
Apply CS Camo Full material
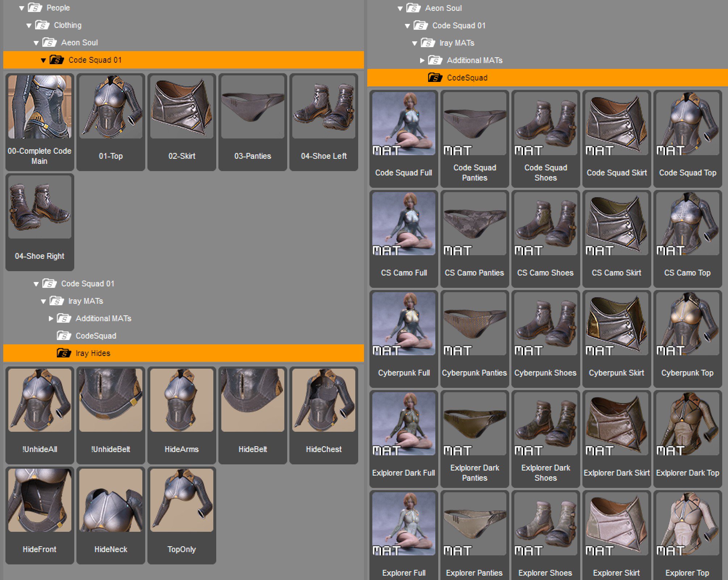click(404, 239)
